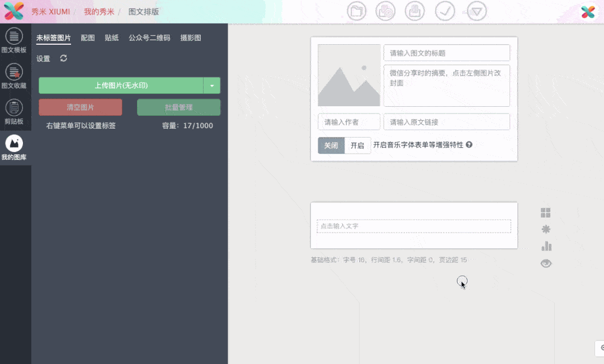Viewport: 604px width, 364px height.
Task: Enable 开启 for music font features
Action: click(357, 145)
